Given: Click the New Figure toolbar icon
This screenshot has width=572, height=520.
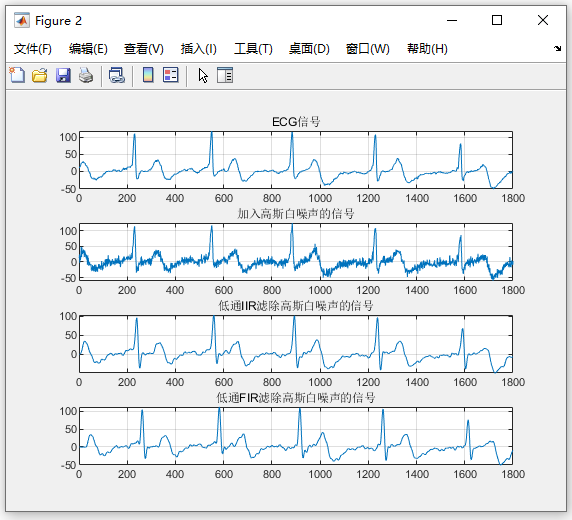Looking at the screenshot, I should (17, 75).
